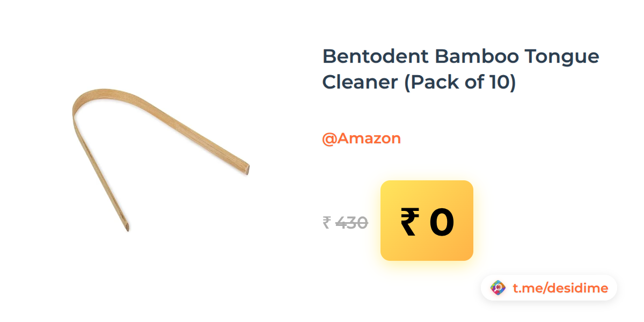Image resolution: width=644 pixels, height=322 pixels.
Task: Click the curved bend of the tongue cleaner
Action: coord(86,102)
